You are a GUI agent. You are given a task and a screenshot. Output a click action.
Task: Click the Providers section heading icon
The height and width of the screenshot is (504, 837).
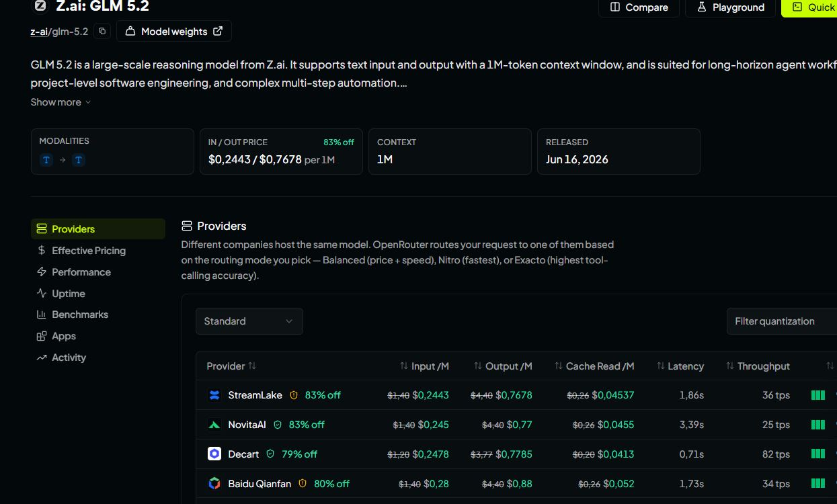pos(187,226)
